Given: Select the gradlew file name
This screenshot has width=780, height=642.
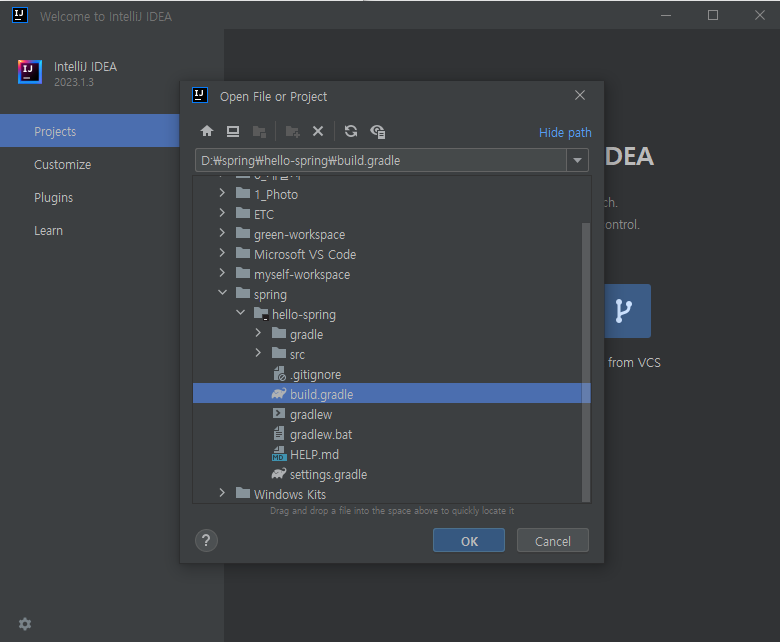Looking at the screenshot, I should pyautogui.click(x=311, y=414).
